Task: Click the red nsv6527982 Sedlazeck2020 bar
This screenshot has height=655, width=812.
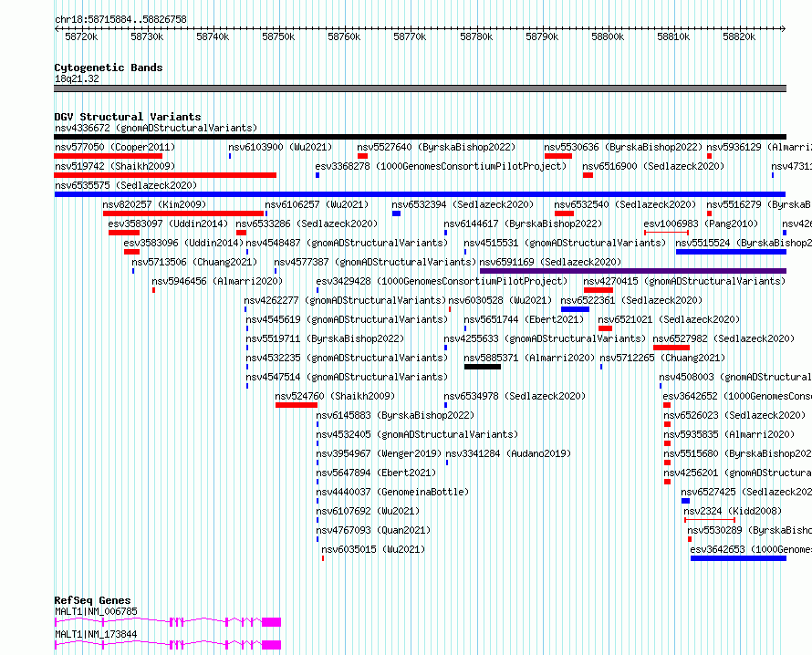Action: [x=671, y=348]
